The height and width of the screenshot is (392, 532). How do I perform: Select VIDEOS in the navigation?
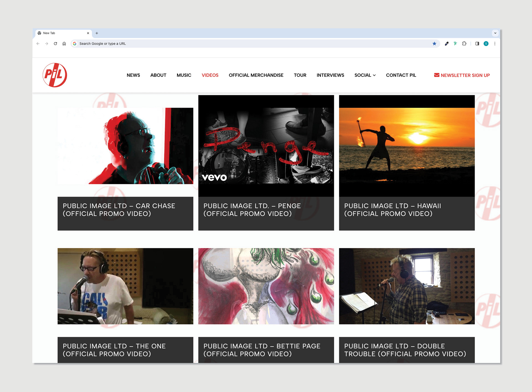[x=210, y=75]
